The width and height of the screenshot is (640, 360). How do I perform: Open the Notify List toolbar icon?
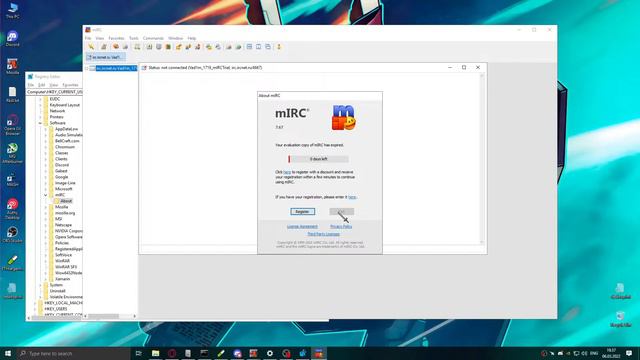pyautogui.click(x=229, y=47)
